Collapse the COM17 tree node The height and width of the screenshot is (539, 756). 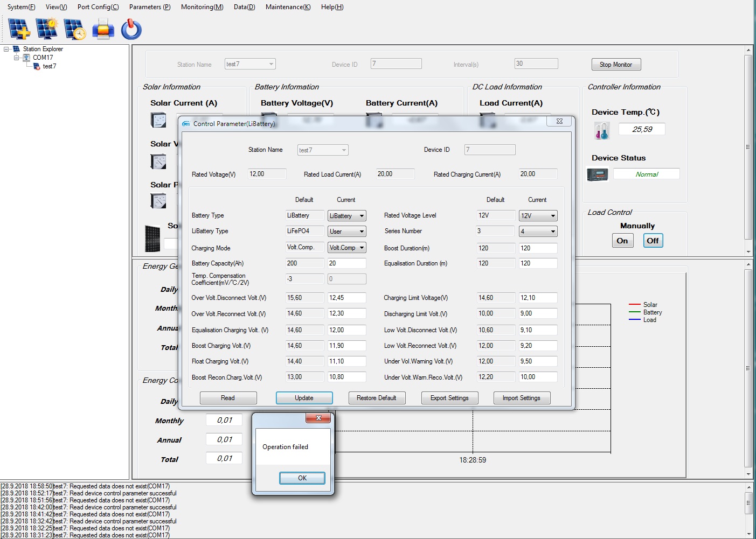tap(16, 58)
